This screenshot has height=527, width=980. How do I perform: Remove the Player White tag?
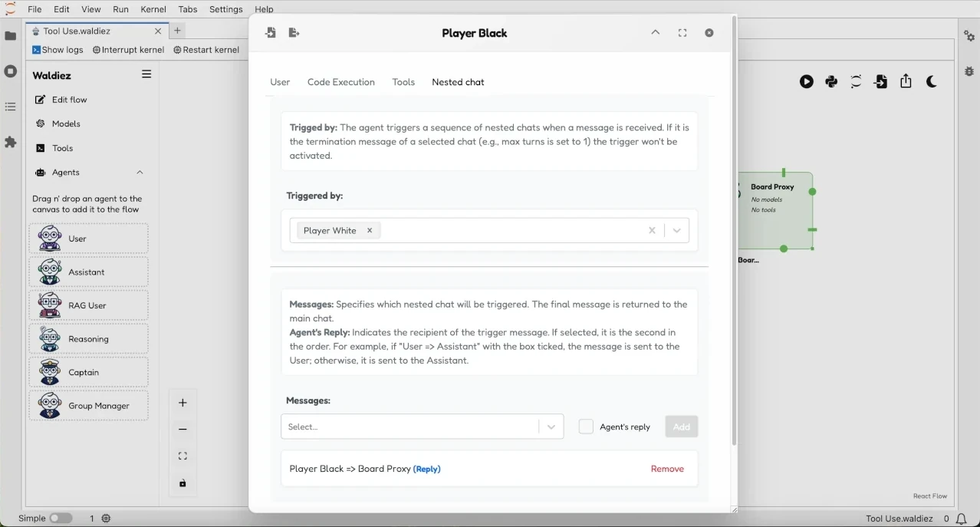pyautogui.click(x=370, y=230)
